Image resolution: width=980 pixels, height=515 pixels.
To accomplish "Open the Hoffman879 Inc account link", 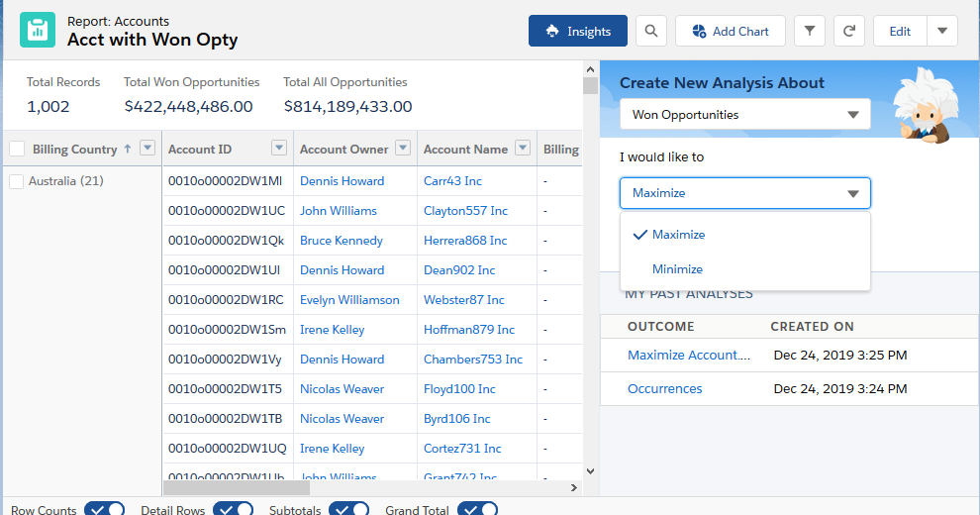I will pos(469,330).
